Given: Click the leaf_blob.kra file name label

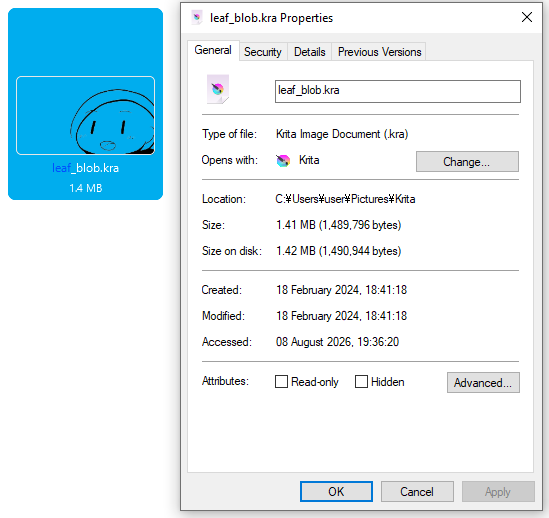Looking at the screenshot, I should (x=85, y=168).
